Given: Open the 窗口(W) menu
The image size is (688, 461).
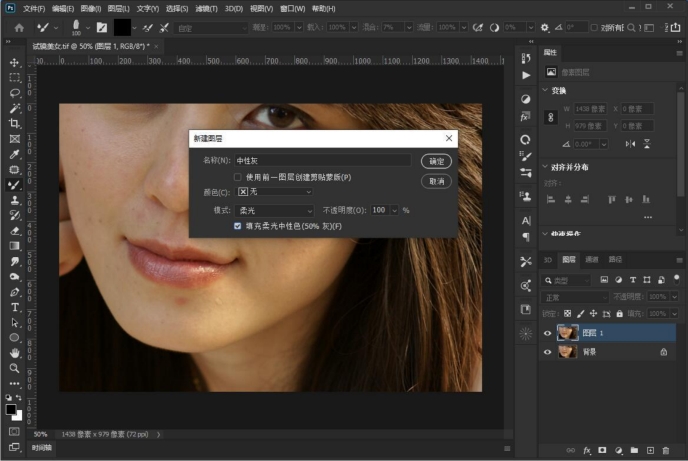Looking at the screenshot, I should pyautogui.click(x=293, y=8).
